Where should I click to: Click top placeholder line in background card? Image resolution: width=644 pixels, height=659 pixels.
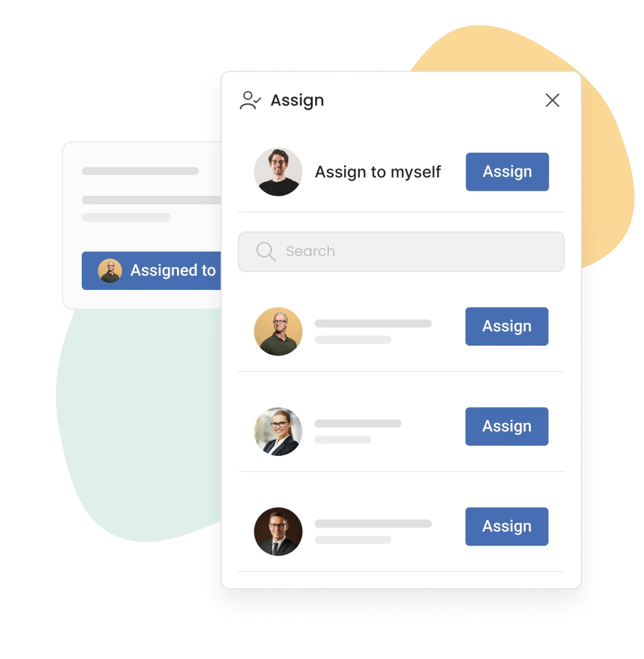pos(141,171)
